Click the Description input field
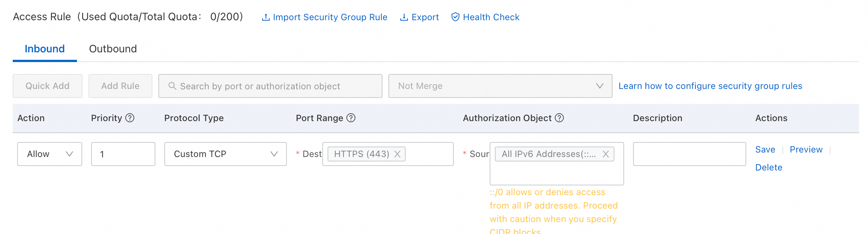This screenshot has width=868, height=234. 689,154
